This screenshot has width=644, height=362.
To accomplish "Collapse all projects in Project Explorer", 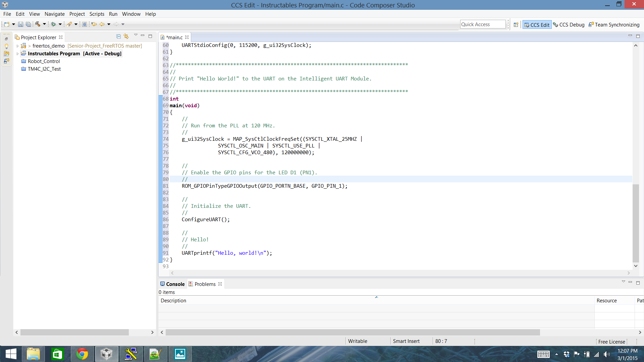I will 119,36.
